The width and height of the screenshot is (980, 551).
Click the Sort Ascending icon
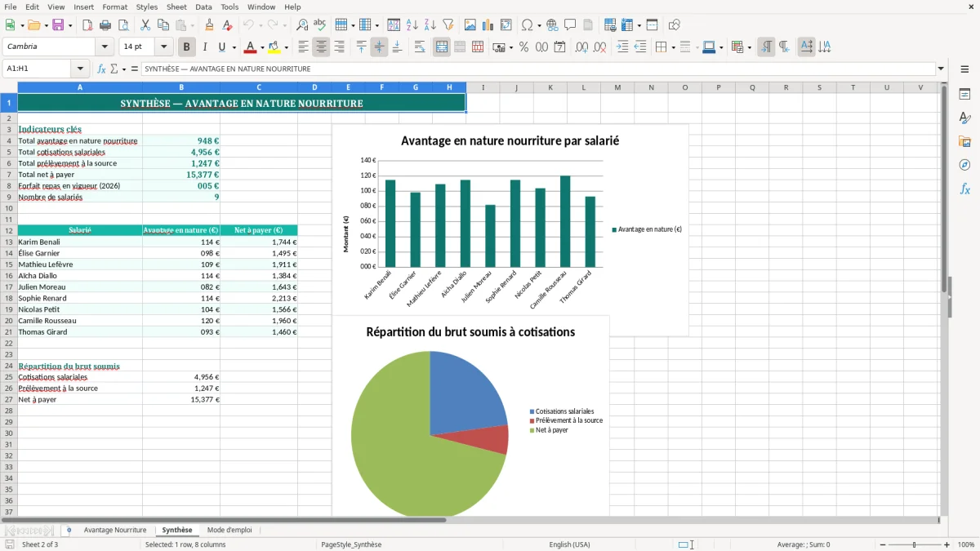coord(412,25)
